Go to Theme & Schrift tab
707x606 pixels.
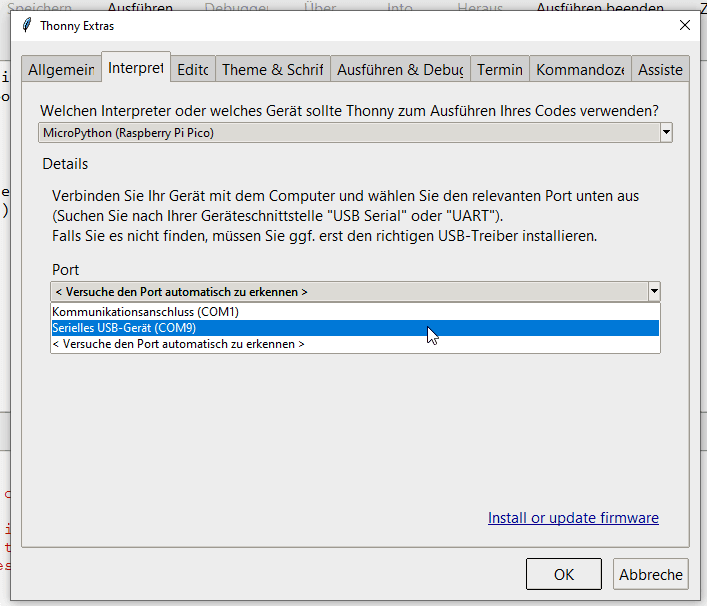(272, 70)
